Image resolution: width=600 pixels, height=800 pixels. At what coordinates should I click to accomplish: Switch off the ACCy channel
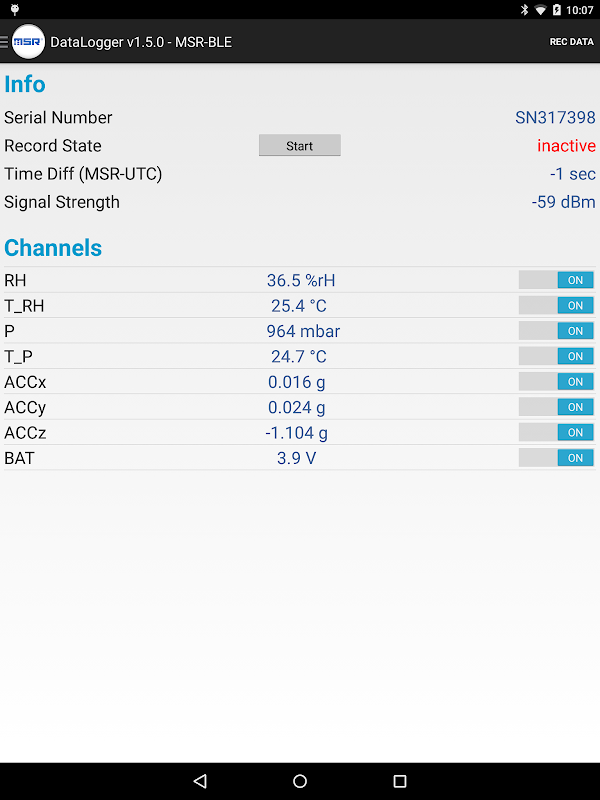click(556, 407)
